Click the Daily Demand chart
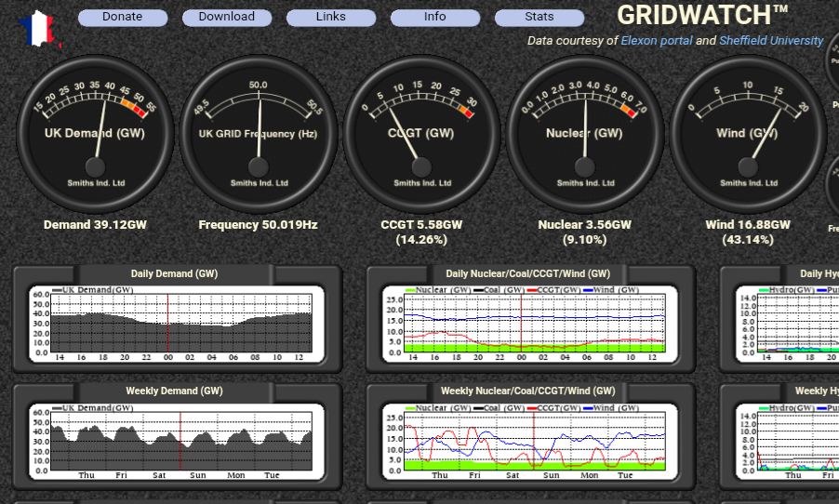The image size is (839, 504). pyautogui.click(x=177, y=324)
